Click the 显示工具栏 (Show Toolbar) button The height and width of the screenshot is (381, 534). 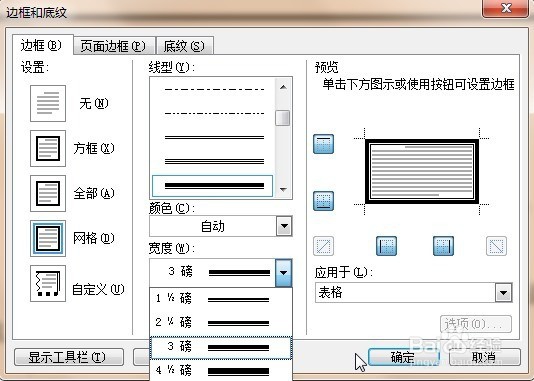[x=68, y=357]
